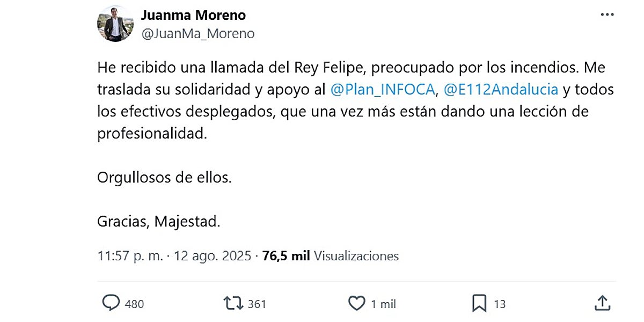The width and height of the screenshot is (644, 322).
Task: Visit the @E112Andalucia mention link
Action: [x=501, y=90]
